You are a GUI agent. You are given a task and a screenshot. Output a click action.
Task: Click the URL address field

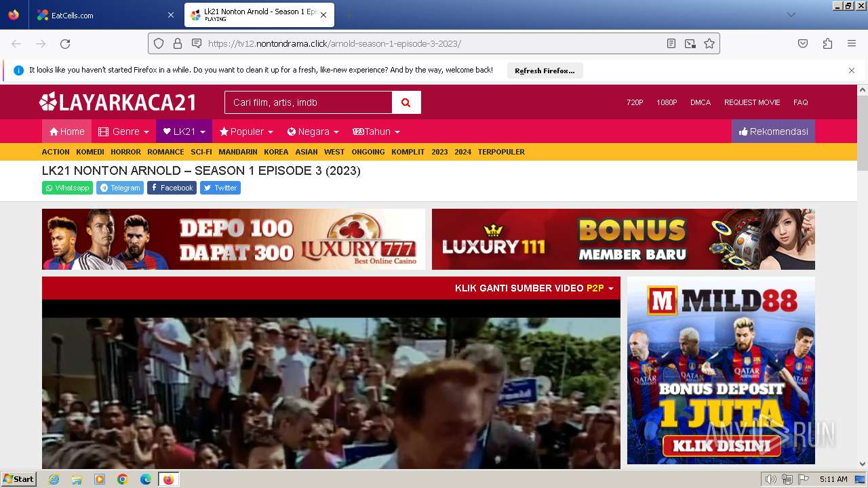pos(434,43)
